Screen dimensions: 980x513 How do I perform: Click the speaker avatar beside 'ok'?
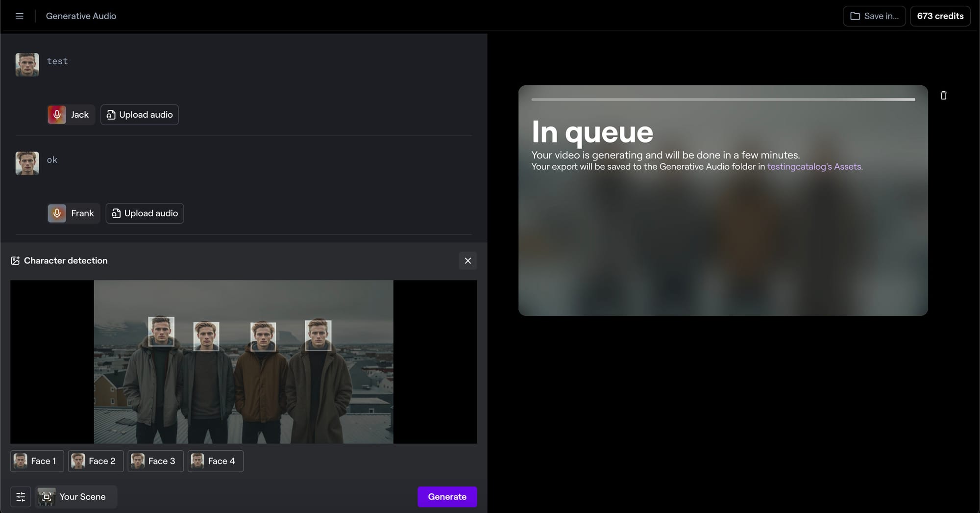click(27, 163)
